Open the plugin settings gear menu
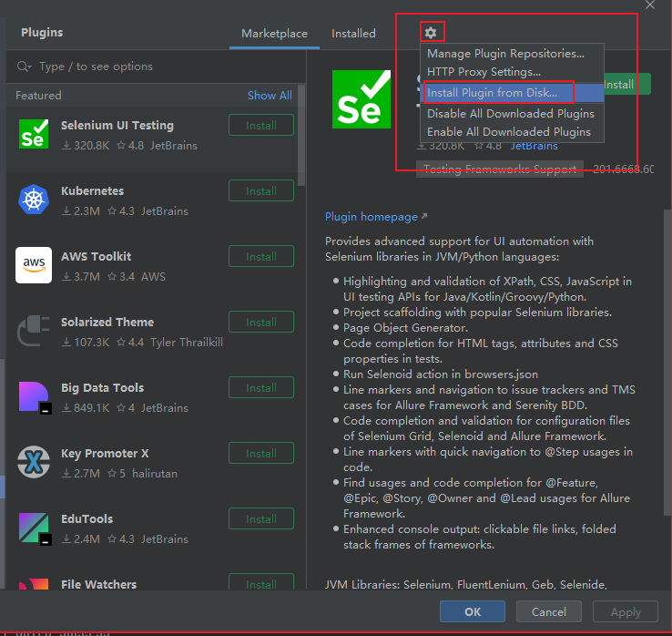 tap(431, 33)
